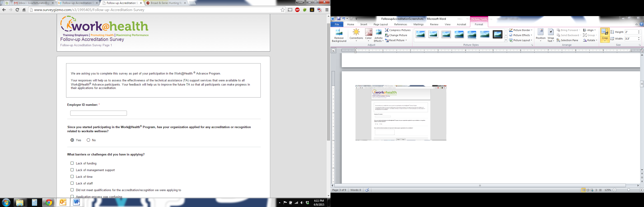The width and height of the screenshot is (644, 207).
Task: Switch to the Page Layout ribbon tab
Action: click(x=381, y=24)
